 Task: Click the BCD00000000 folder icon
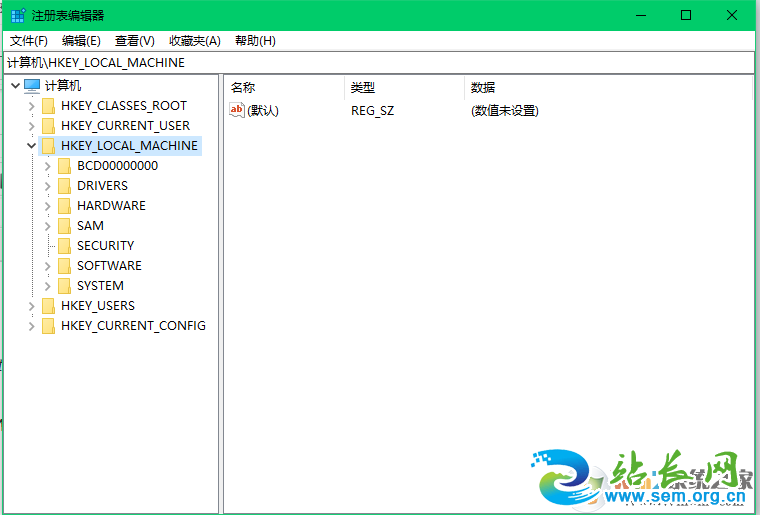(64, 166)
